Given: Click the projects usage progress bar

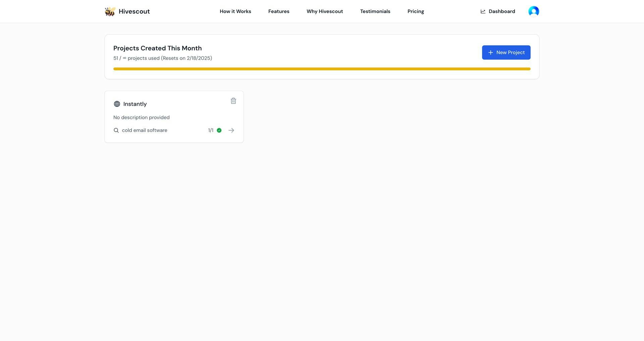Looking at the screenshot, I should coord(322,69).
